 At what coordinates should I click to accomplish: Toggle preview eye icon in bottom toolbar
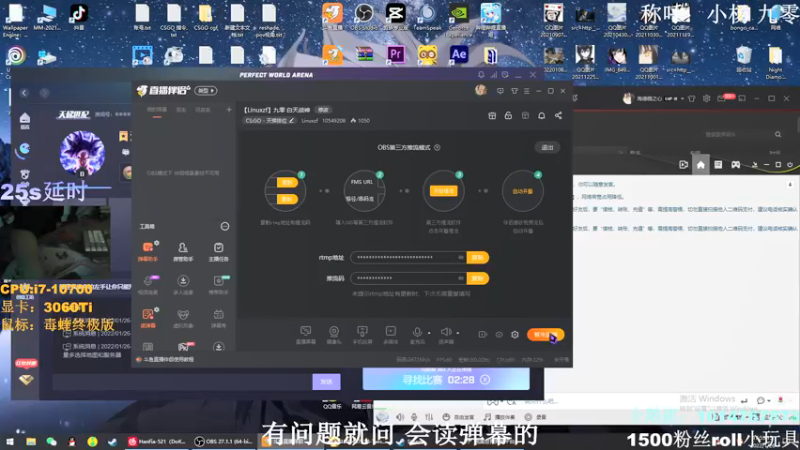pos(499,335)
